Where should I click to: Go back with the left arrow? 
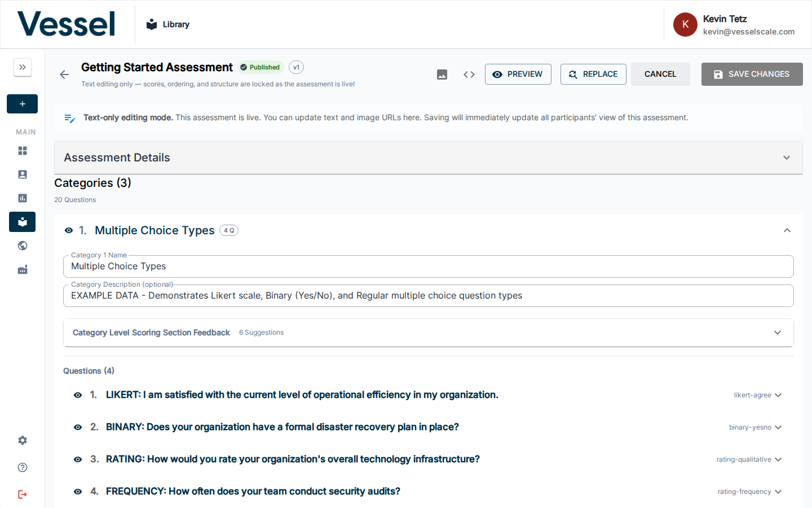(x=64, y=75)
